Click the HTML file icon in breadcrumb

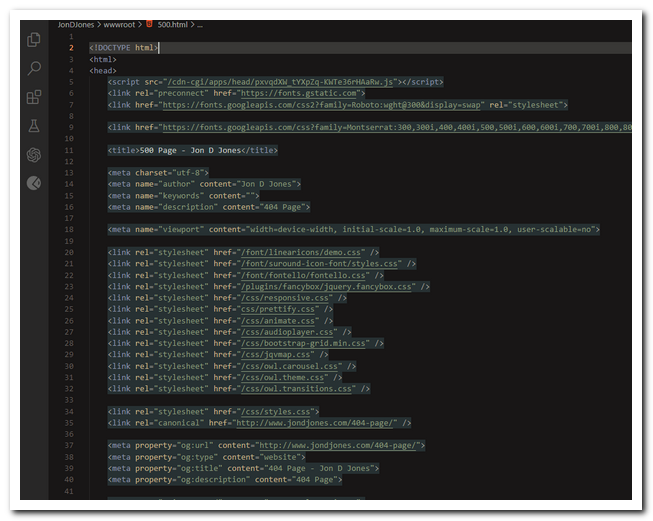tap(149, 24)
